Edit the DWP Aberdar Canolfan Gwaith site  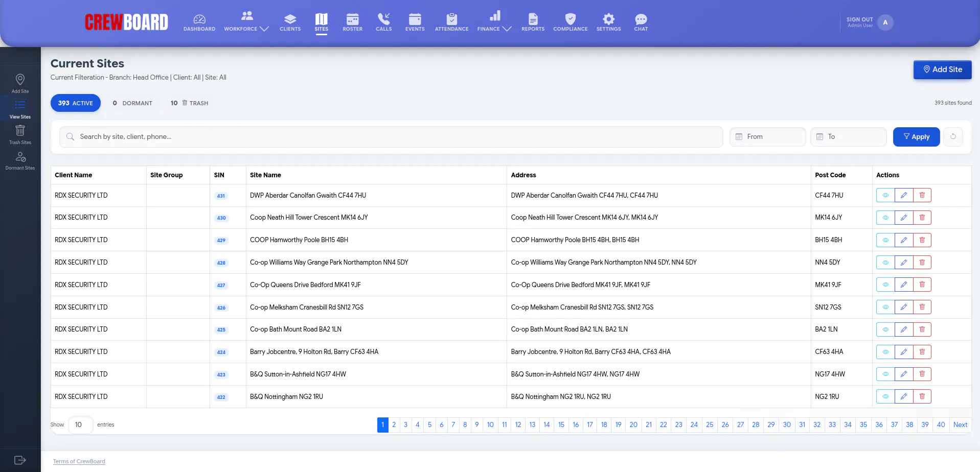click(x=904, y=195)
